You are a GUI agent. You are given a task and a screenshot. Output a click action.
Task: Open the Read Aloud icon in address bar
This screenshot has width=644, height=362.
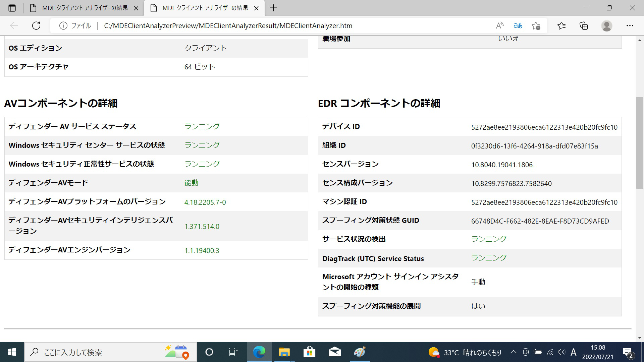click(499, 26)
